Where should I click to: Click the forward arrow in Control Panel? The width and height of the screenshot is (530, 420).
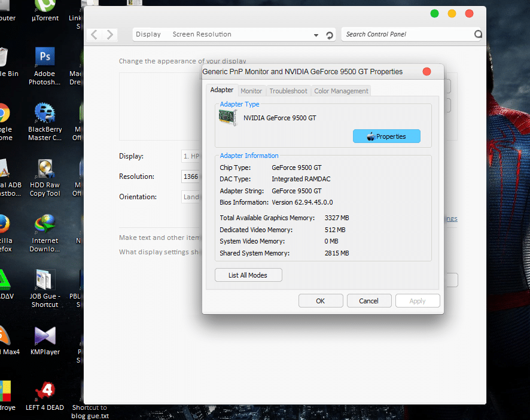pyautogui.click(x=110, y=35)
